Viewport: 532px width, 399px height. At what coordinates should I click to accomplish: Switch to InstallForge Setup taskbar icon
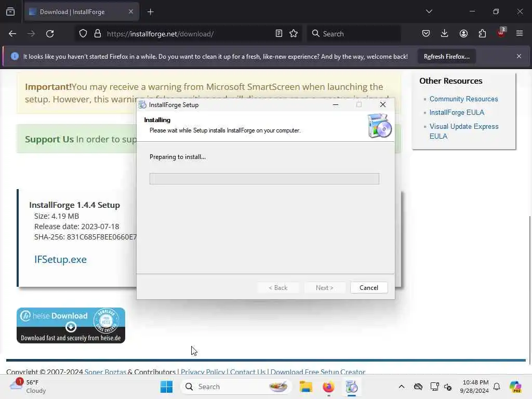click(352, 387)
